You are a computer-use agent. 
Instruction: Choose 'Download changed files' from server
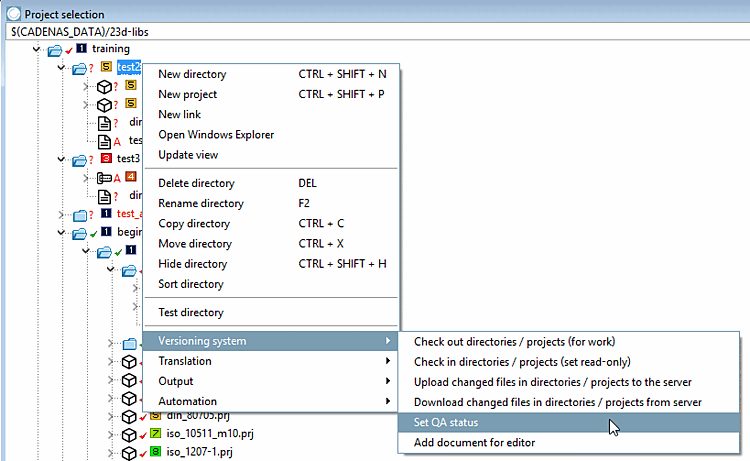point(569,402)
